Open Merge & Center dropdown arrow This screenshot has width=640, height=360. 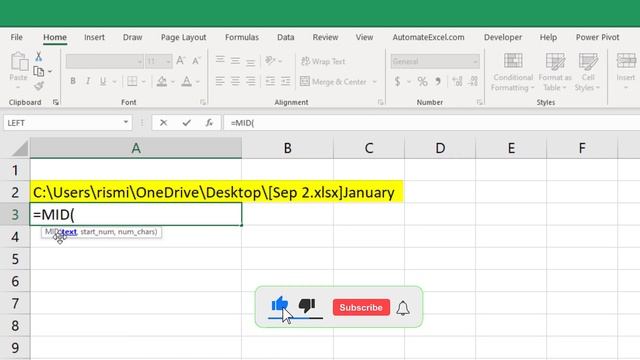[x=374, y=82]
